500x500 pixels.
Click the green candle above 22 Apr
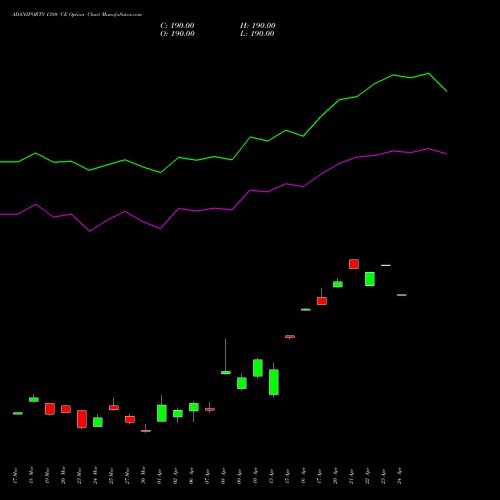(370, 279)
